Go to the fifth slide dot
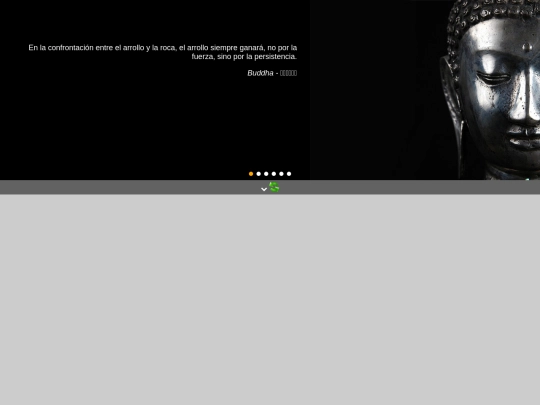This screenshot has height=405, width=540. (281, 174)
